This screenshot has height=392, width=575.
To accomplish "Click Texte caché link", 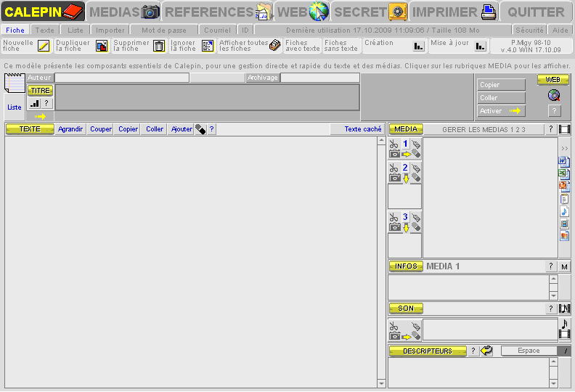I will click(363, 129).
